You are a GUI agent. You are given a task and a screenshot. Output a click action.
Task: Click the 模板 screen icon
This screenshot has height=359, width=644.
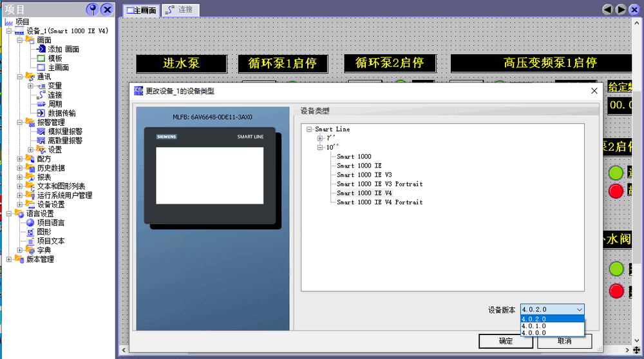41,59
